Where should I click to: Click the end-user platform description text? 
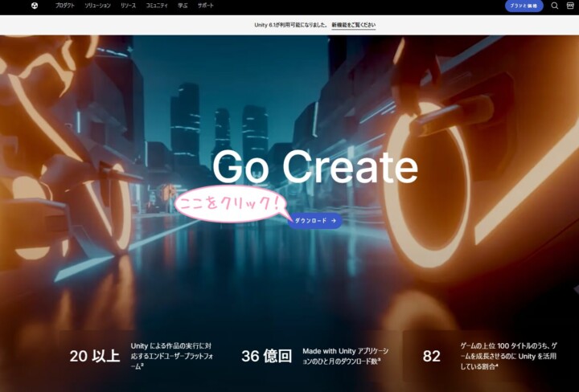pyautogui.click(x=172, y=356)
